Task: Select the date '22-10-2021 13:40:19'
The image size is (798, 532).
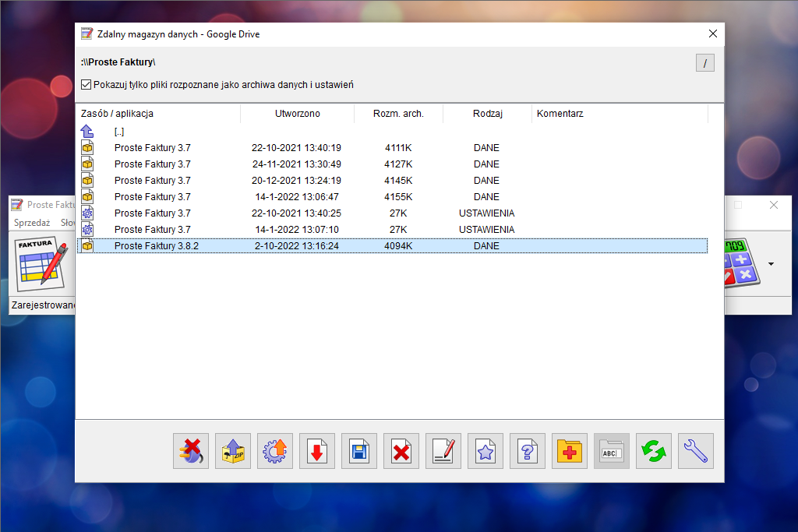Action: pos(296,148)
